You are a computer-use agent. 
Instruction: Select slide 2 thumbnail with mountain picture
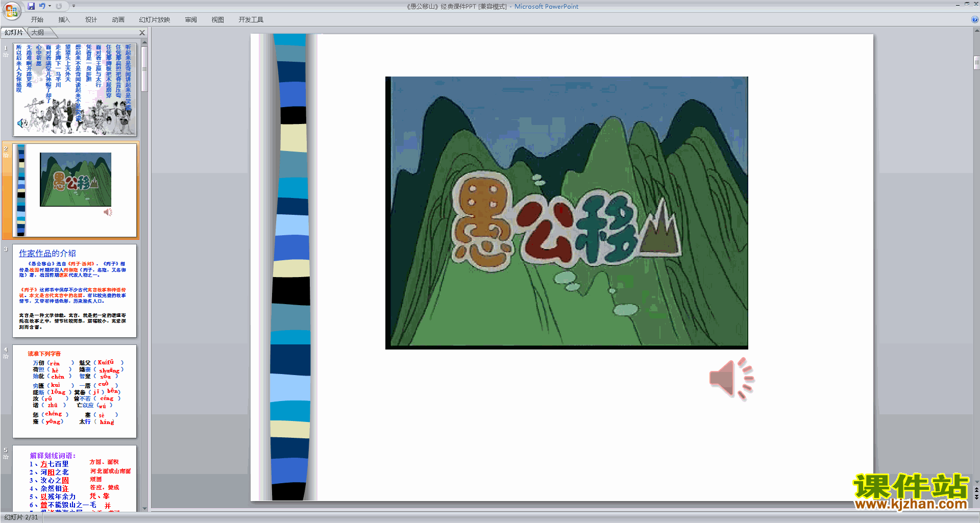click(75, 190)
